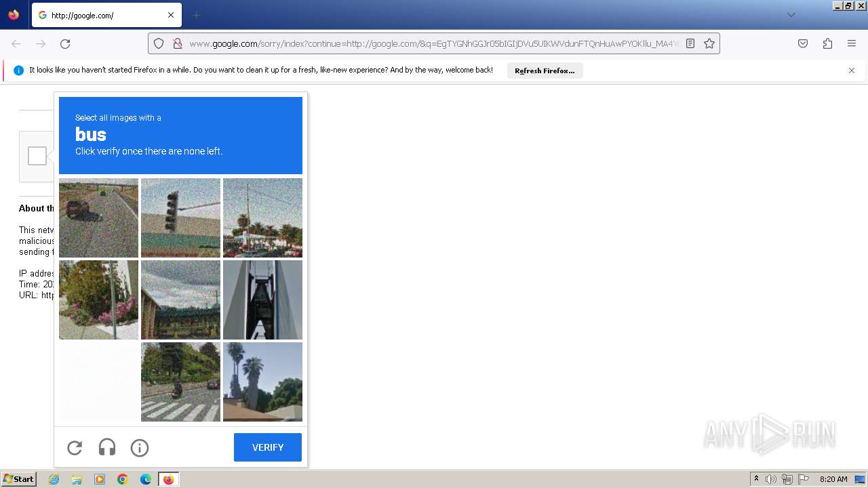
Task: Go back using the back arrow
Action: tap(16, 43)
